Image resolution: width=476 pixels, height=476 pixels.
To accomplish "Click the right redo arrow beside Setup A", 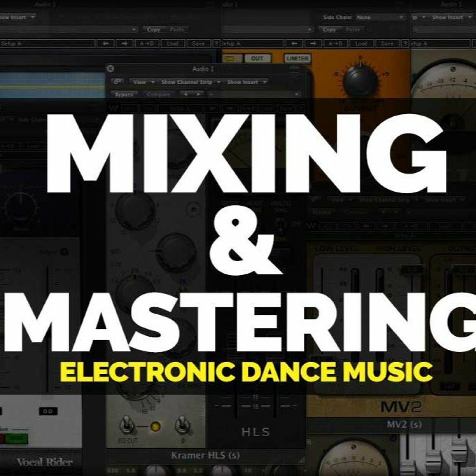I will click(125, 44).
